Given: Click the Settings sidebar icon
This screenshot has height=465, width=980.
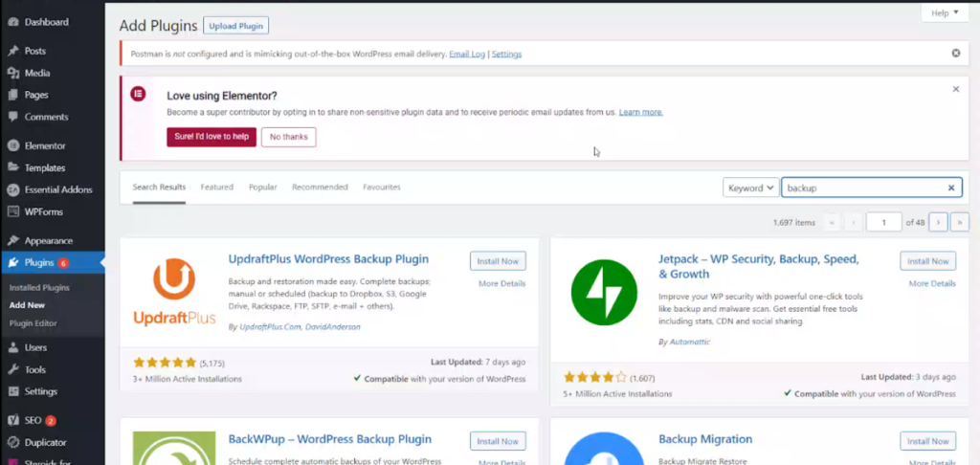Looking at the screenshot, I should click(13, 391).
